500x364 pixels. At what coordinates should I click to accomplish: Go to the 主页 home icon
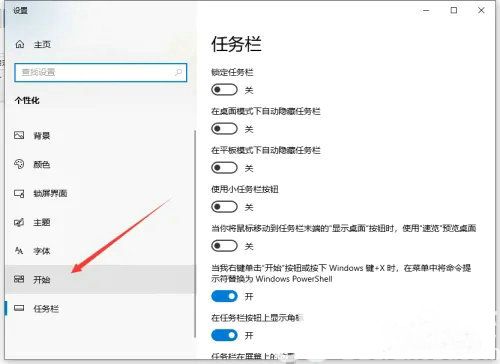[20, 44]
